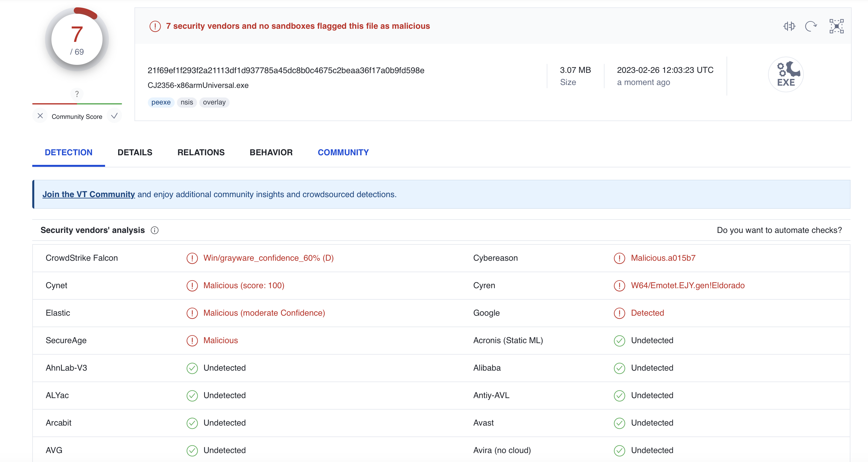Open the Community tab
Image resolution: width=868 pixels, height=462 pixels.
[x=343, y=152]
